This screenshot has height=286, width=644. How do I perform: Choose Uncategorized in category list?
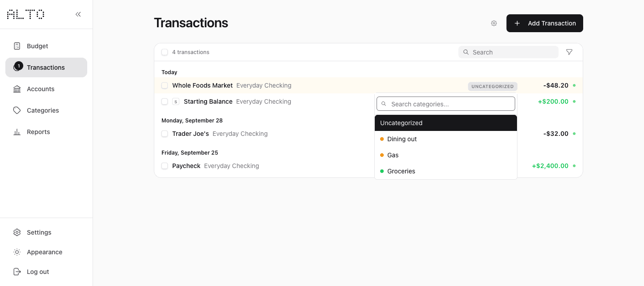(x=446, y=123)
